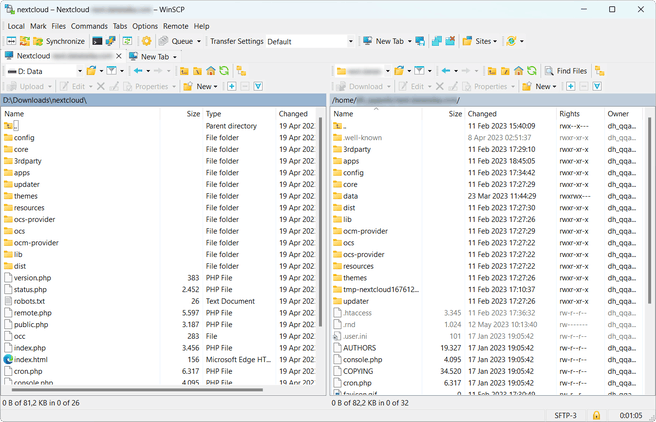Image resolution: width=656 pixels, height=422 pixels.
Task: Click the Compare Directories icon in main toolbar
Action: pyautogui.click(x=11, y=41)
